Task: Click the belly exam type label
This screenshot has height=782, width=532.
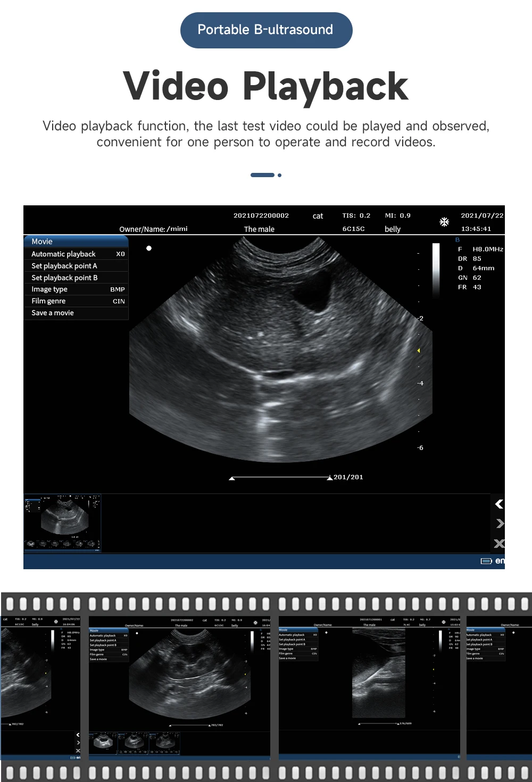Action: (393, 229)
